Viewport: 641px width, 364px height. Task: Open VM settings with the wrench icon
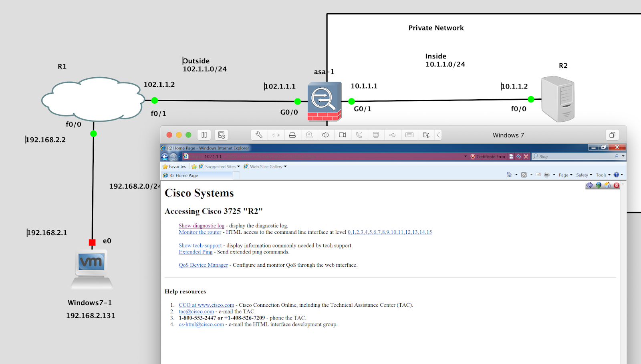pyautogui.click(x=258, y=135)
